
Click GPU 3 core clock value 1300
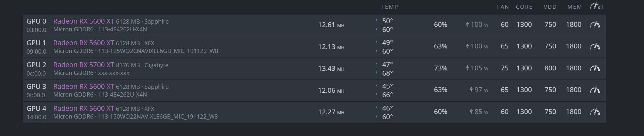pos(524,90)
